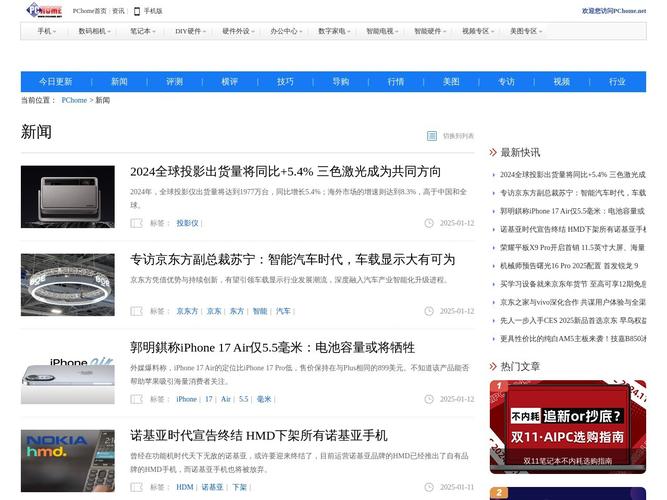The image size is (667, 500).
Task: Click clock icon of iPhone 17 Air article
Action: 429,399
